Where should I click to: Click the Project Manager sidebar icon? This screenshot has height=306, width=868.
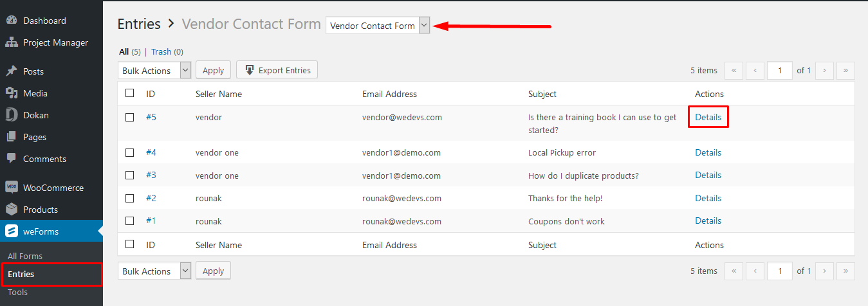click(x=12, y=42)
